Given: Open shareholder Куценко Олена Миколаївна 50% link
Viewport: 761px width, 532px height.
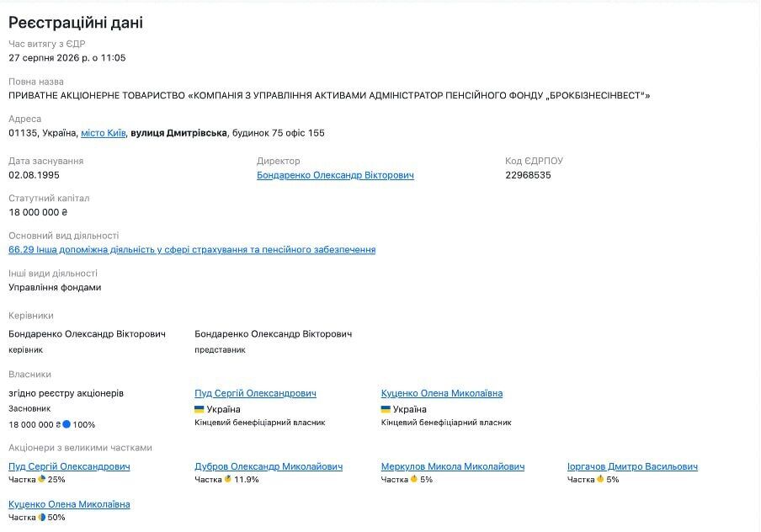Looking at the screenshot, I should click(x=69, y=504).
